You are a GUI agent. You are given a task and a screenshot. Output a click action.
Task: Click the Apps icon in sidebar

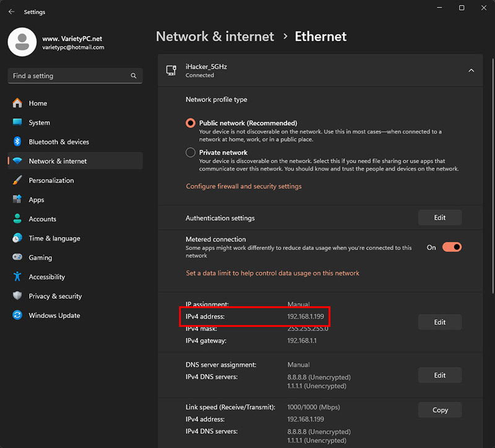tap(17, 199)
